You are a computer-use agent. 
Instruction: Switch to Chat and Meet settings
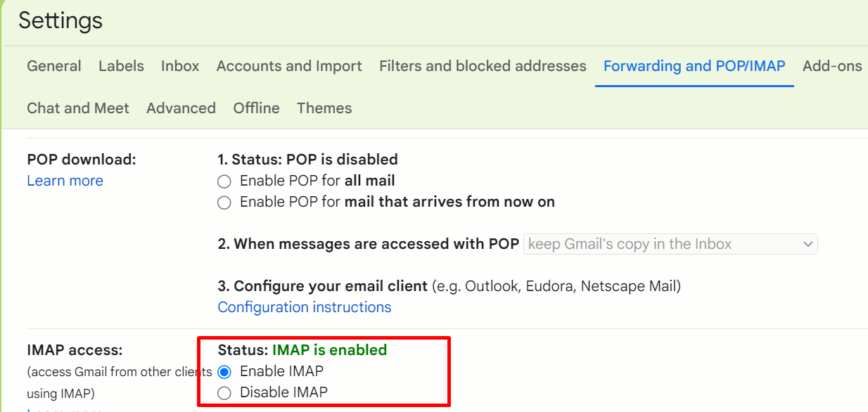tap(77, 108)
